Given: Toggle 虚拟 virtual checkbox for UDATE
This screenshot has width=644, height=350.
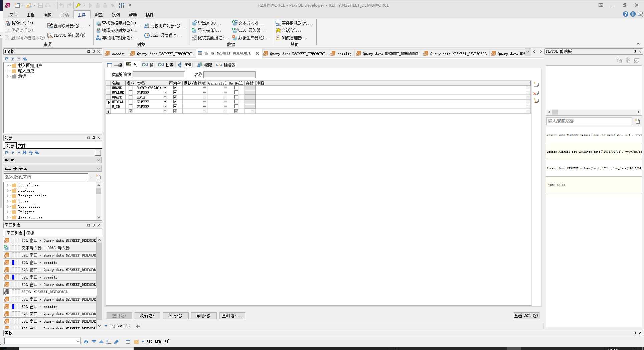Looking at the screenshot, I should (x=131, y=97).
